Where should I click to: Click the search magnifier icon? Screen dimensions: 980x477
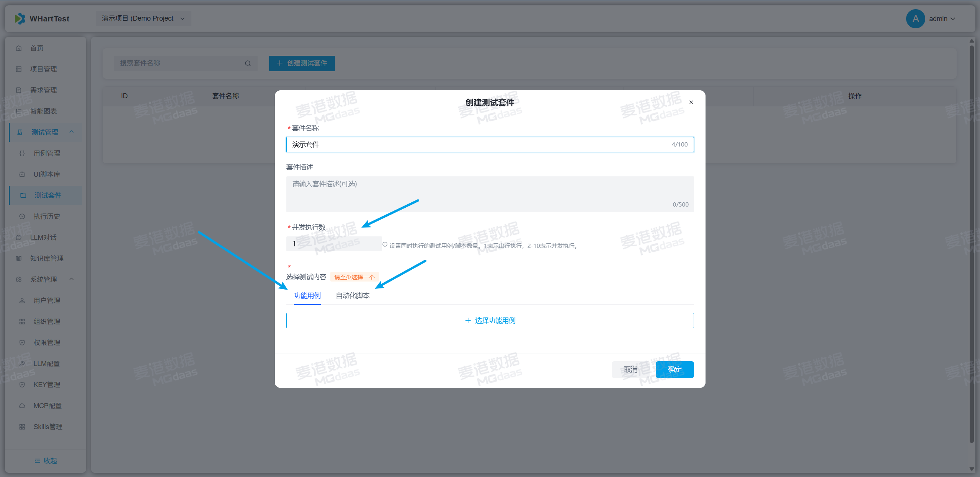coord(248,63)
